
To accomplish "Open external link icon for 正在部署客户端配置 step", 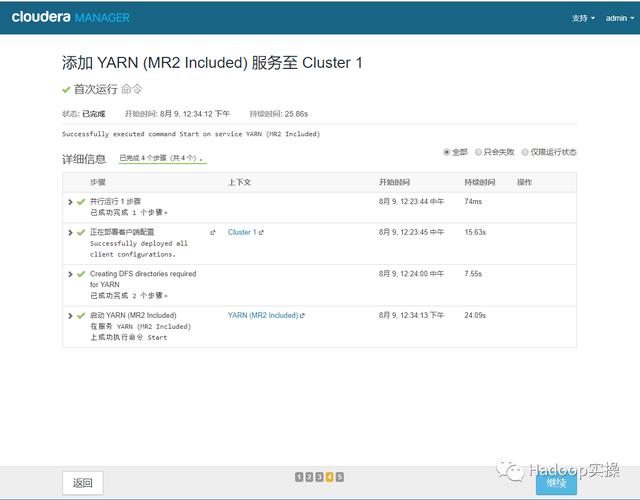I will 213,233.
